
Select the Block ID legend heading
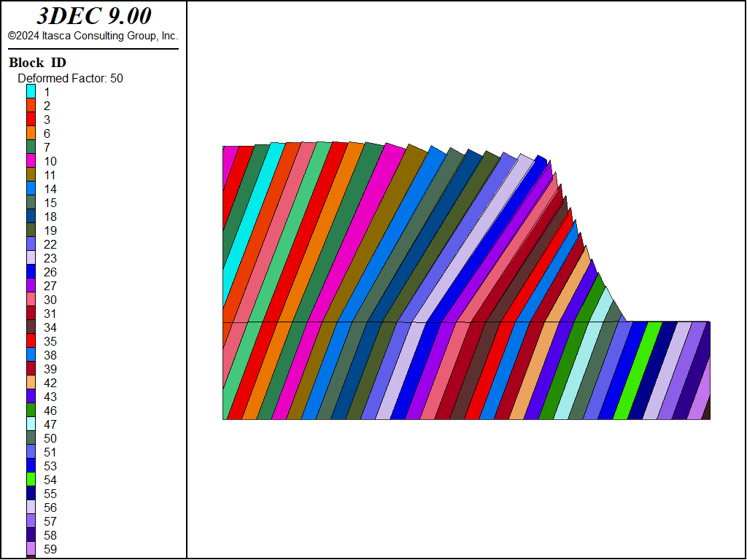(37, 63)
